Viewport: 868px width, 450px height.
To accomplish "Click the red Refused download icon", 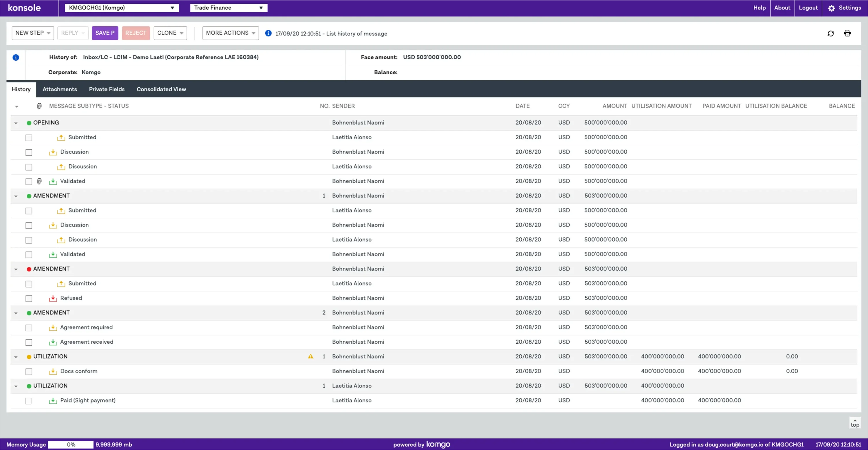I will click(x=53, y=298).
